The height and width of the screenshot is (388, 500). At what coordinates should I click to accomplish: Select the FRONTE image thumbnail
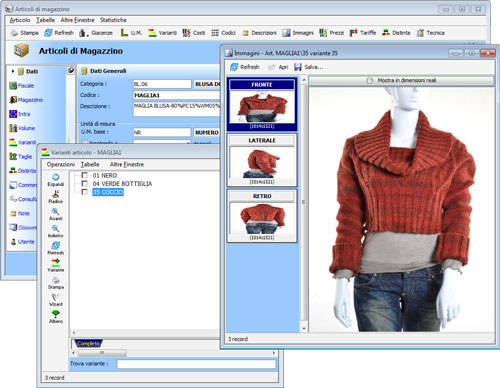point(262,104)
